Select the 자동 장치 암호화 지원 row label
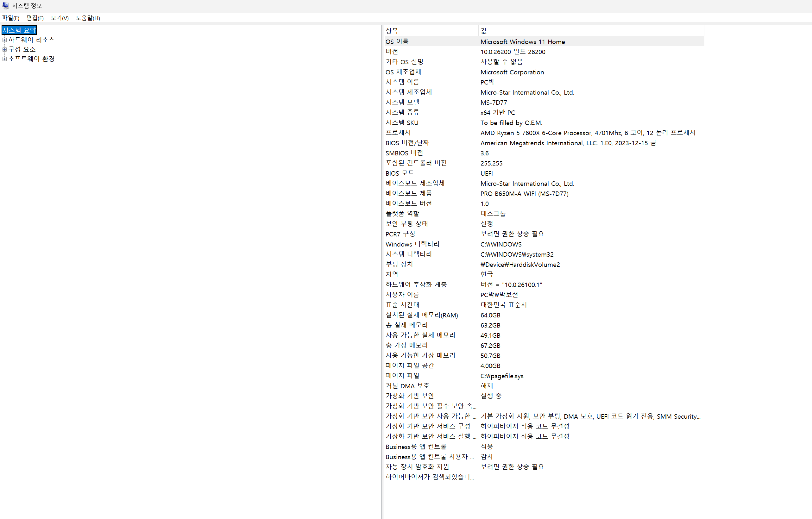812x519 pixels. coord(417,467)
